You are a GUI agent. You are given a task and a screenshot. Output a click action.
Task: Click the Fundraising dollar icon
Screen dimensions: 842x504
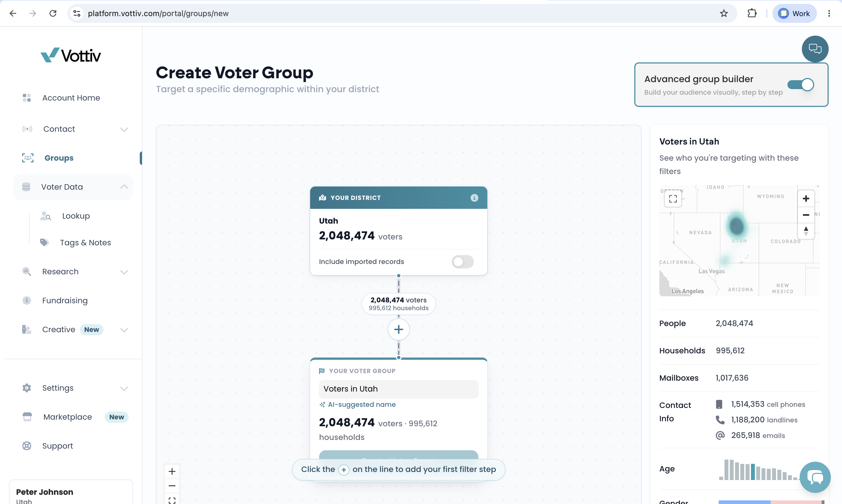[x=26, y=300]
